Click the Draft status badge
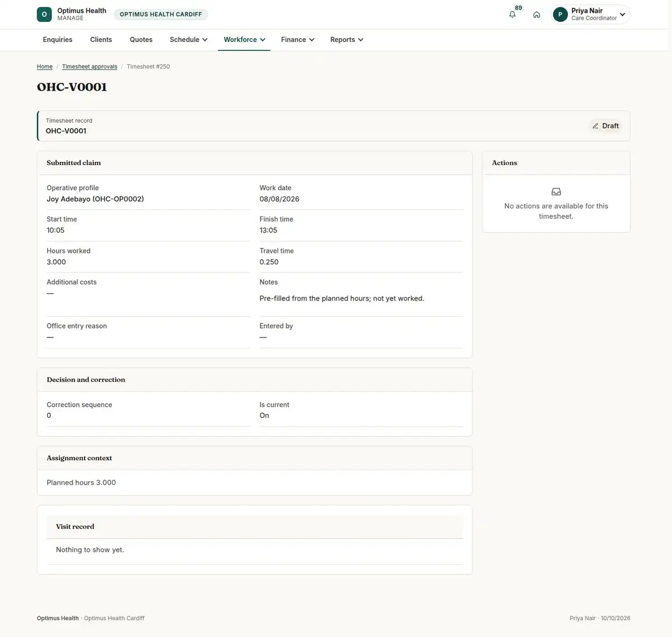This screenshot has height=637, width=672. tap(606, 126)
